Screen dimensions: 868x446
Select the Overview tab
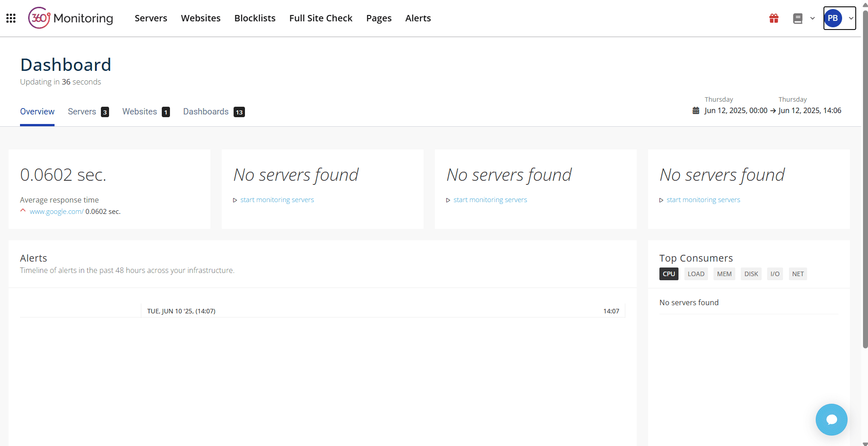[37, 112]
